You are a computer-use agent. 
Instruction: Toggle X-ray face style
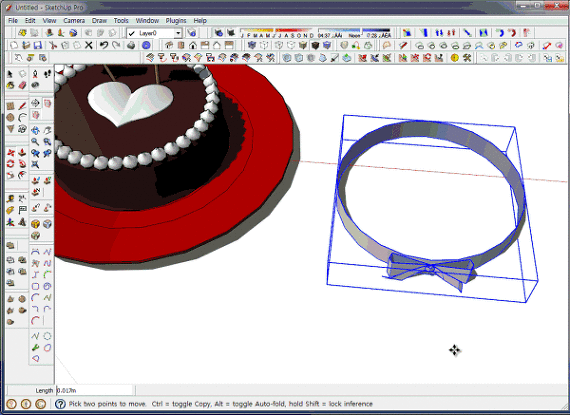[x=252, y=45]
